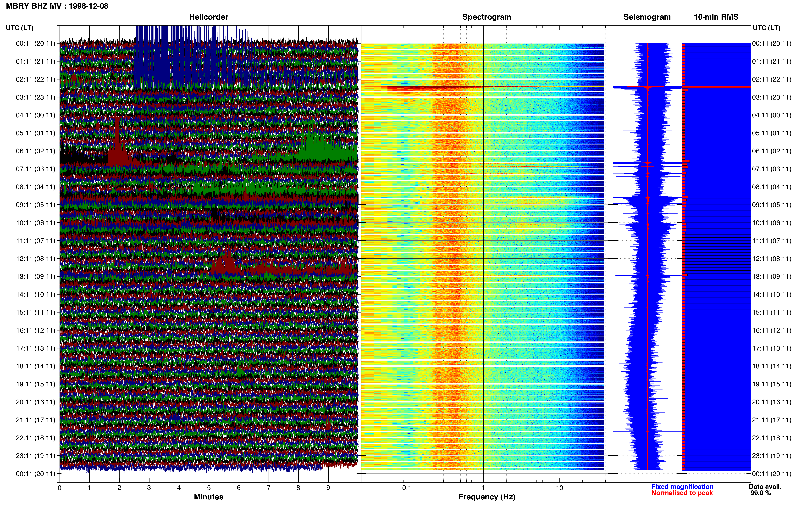Image resolution: width=812 pixels, height=508 pixels.
Task: Click the plot title MBRY BHZ MV : 1998-12-08
Action: click(57, 6)
